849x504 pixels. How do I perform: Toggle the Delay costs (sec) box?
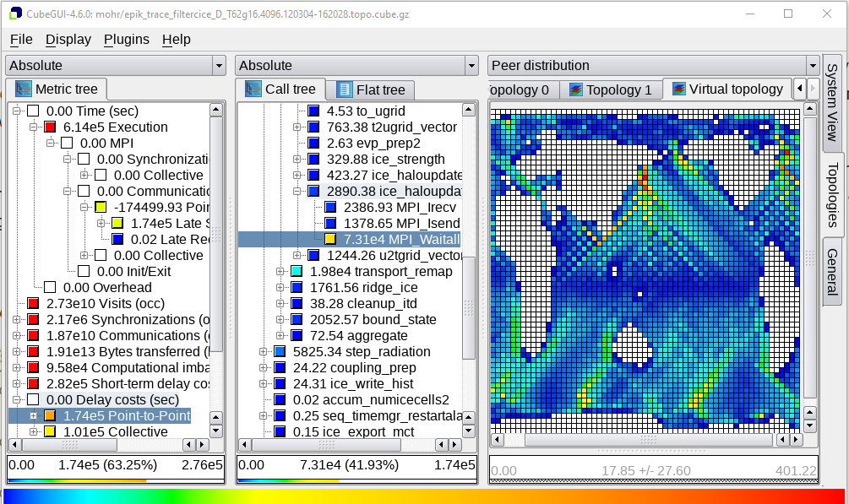tap(34, 399)
